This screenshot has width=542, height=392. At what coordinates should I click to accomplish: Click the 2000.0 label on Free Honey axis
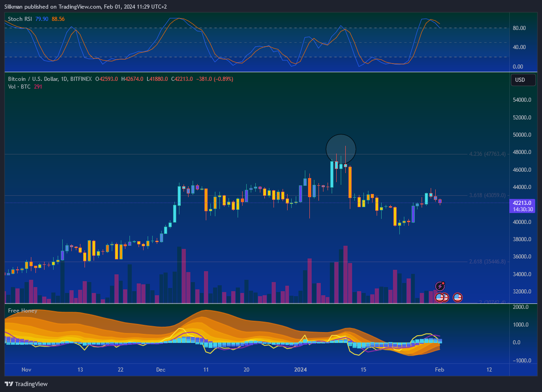click(521, 307)
